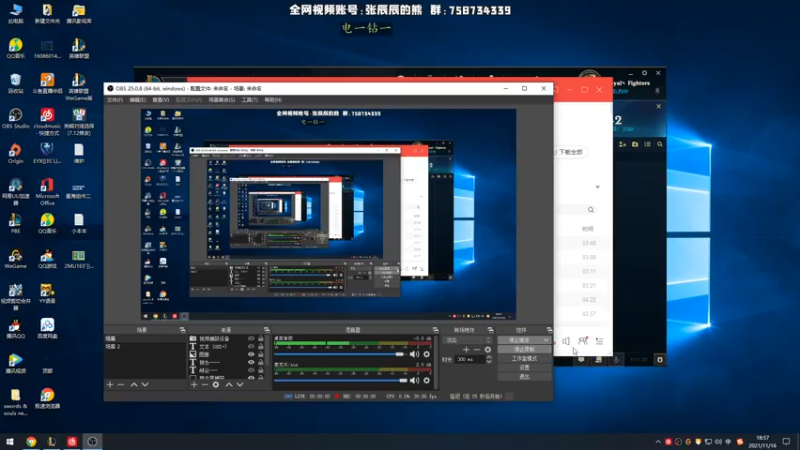Toggle lock on fourth text source row

click(261, 362)
